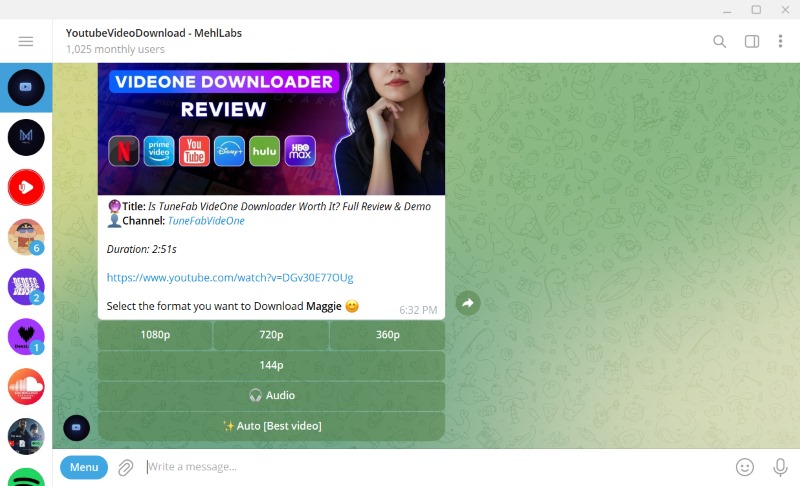This screenshot has height=486, width=800.
Task: Open the red play-button chat
Action: (26, 187)
